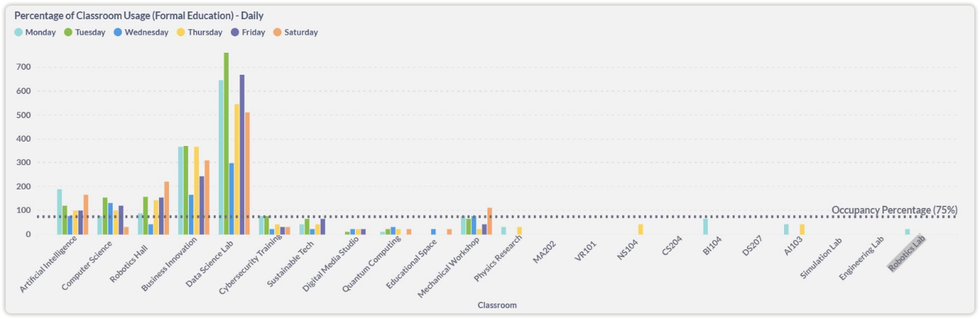The height and width of the screenshot is (319, 980).
Task: Hide Friday series via legend
Action: (x=247, y=32)
